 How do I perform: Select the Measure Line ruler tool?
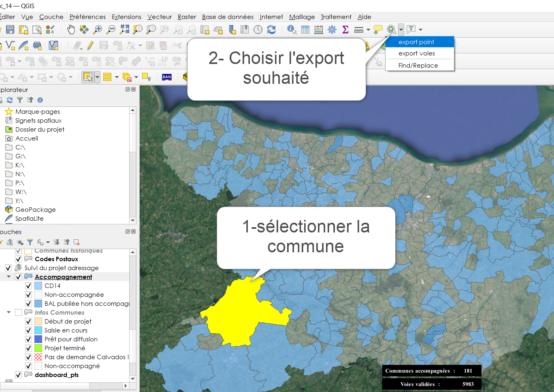[359, 30]
